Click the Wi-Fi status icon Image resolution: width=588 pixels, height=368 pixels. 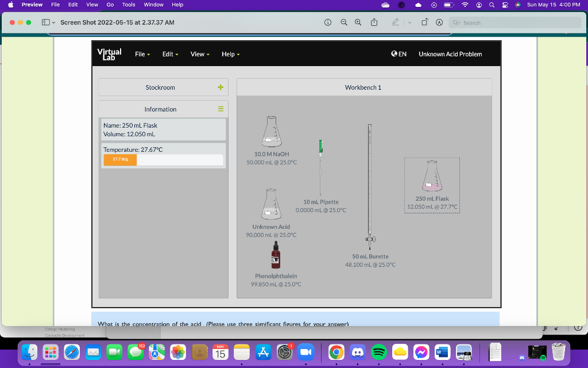465,5
